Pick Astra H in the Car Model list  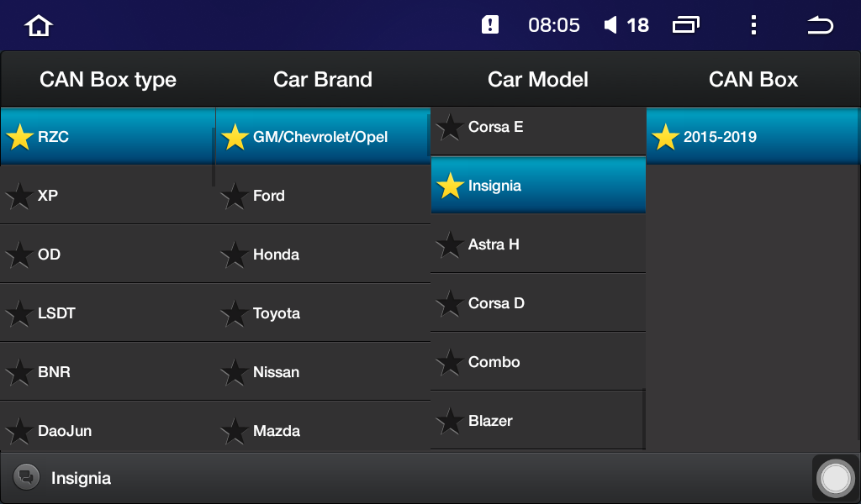[x=494, y=244]
